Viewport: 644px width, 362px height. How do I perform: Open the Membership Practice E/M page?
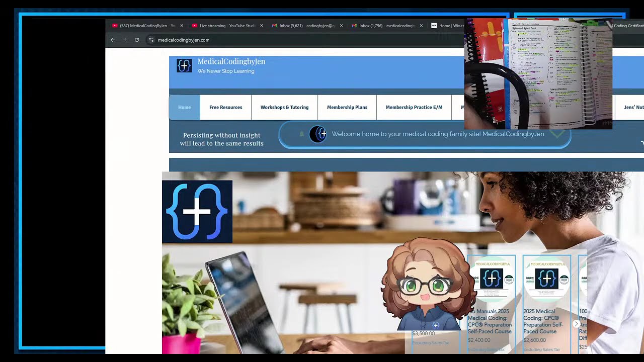pyautogui.click(x=414, y=107)
